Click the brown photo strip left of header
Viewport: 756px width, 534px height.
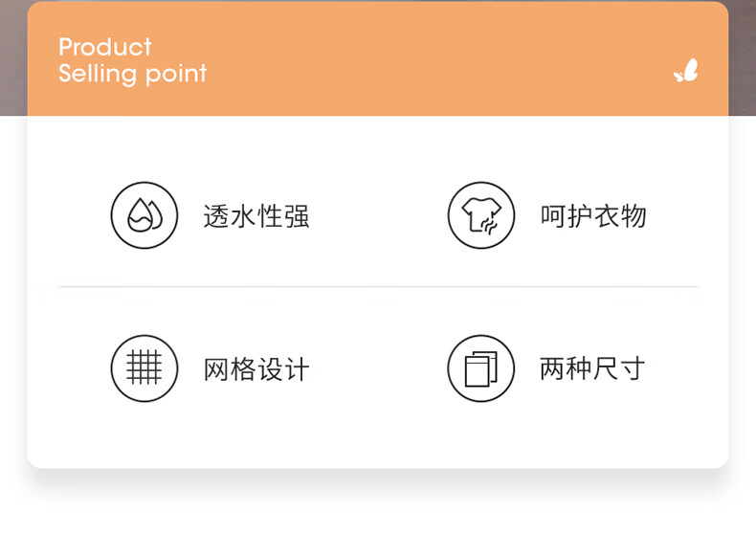point(13,57)
